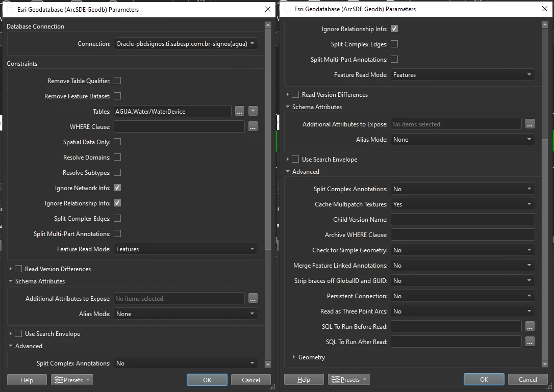554x392 pixels.
Task: Collapse Advanced section in right dialog
Action: 288,171
